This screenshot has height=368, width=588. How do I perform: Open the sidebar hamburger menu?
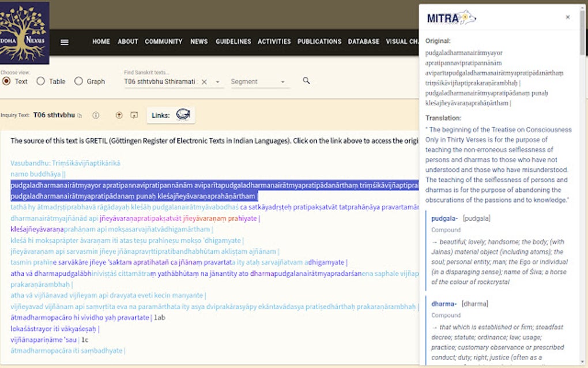pyautogui.click(x=64, y=41)
